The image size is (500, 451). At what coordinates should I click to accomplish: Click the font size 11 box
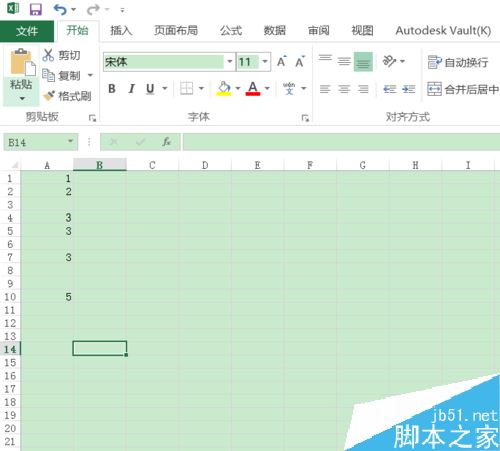point(248,62)
